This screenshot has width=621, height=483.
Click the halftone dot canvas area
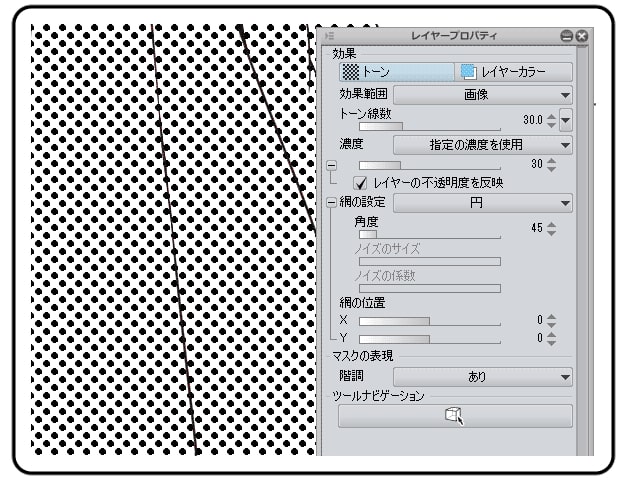click(x=173, y=240)
